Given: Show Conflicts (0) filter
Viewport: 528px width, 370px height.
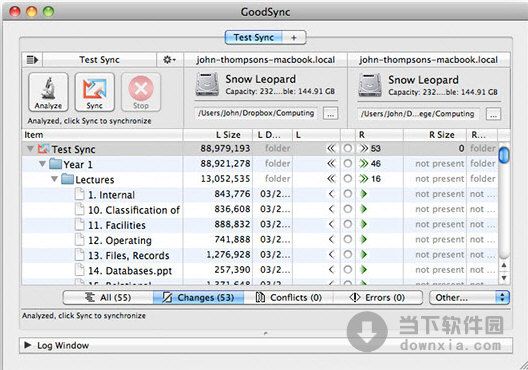Looking at the screenshot, I should [x=289, y=298].
